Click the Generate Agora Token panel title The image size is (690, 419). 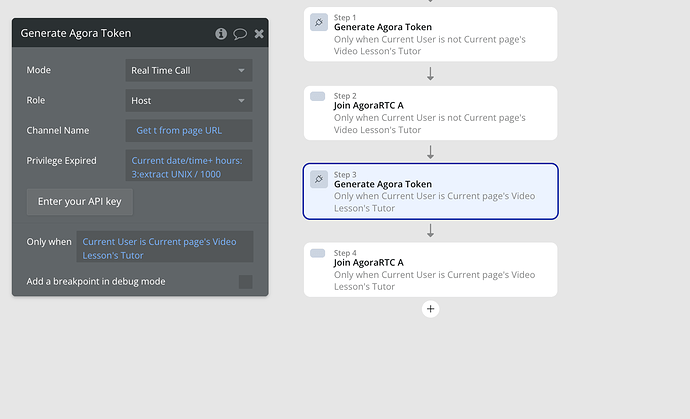pos(76,33)
